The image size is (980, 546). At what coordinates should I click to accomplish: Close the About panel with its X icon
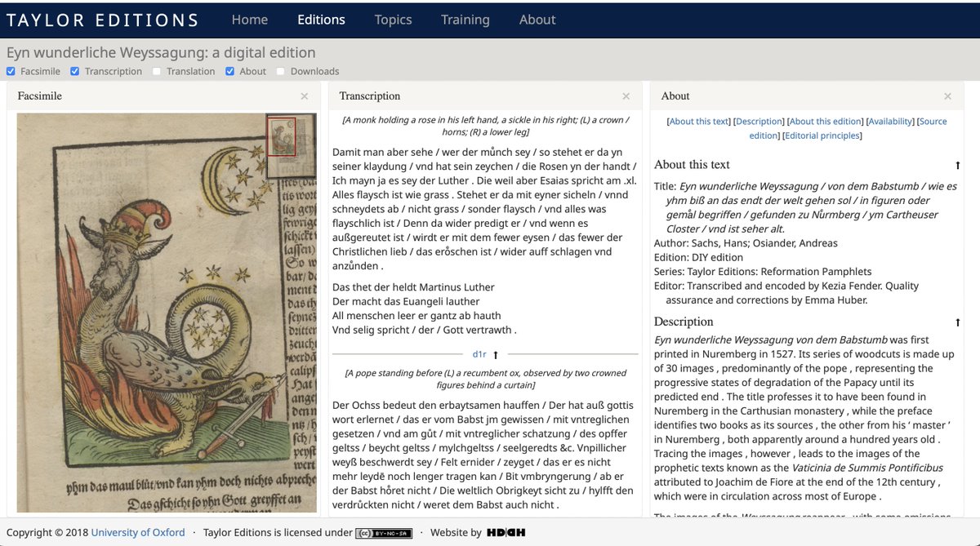[x=948, y=96]
